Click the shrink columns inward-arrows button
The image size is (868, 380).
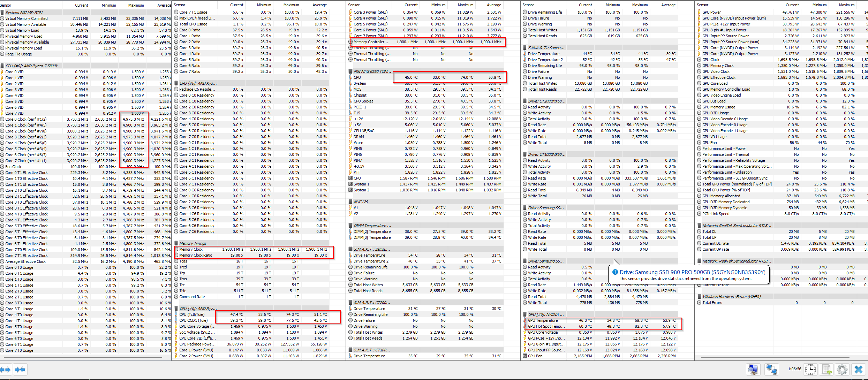tap(20, 370)
